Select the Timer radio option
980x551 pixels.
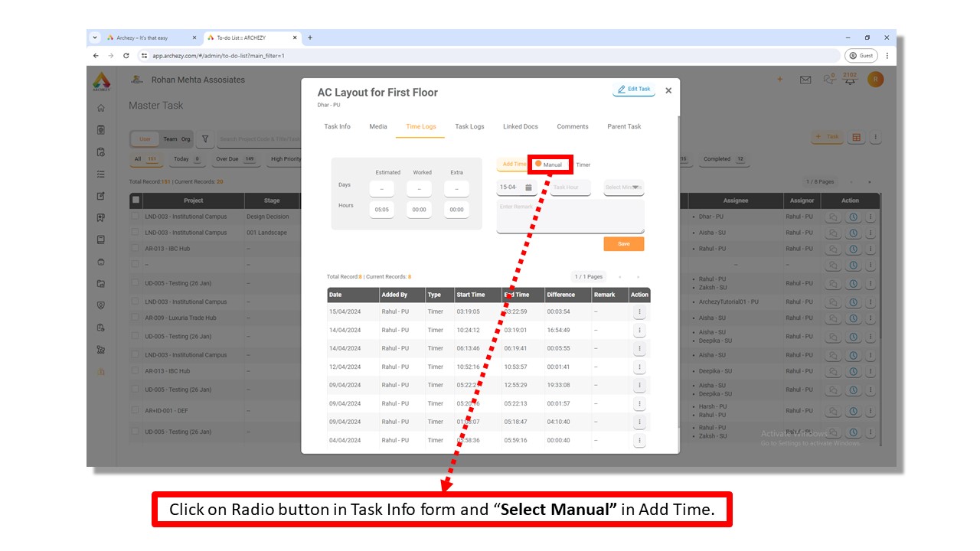(x=583, y=165)
